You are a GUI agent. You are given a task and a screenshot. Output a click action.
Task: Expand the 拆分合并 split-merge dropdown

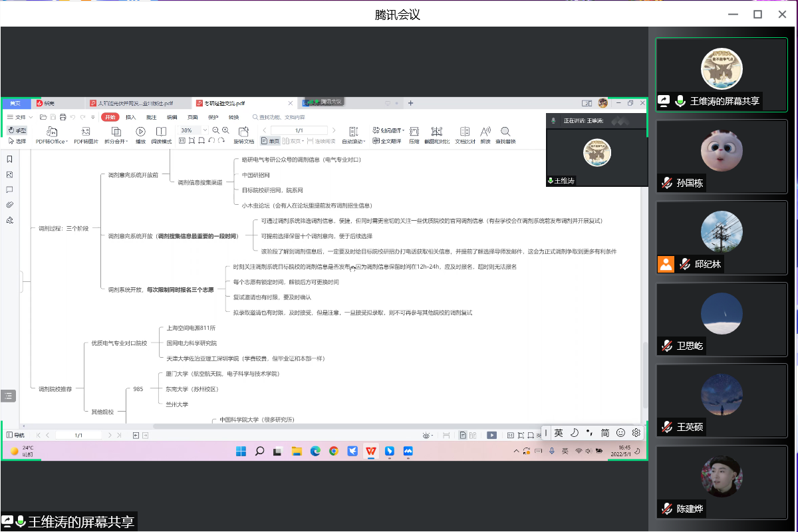tap(116, 141)
